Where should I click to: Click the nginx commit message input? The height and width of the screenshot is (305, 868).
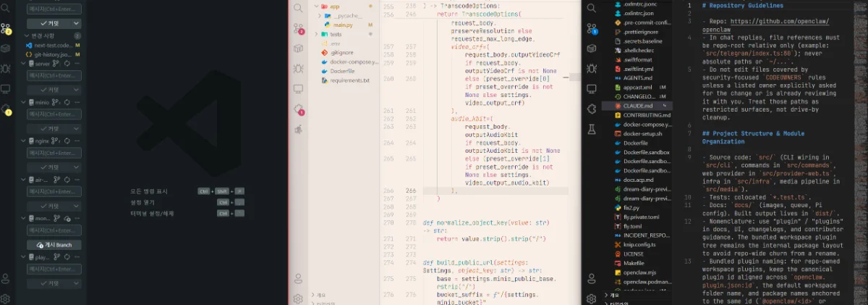coord(54,153)
